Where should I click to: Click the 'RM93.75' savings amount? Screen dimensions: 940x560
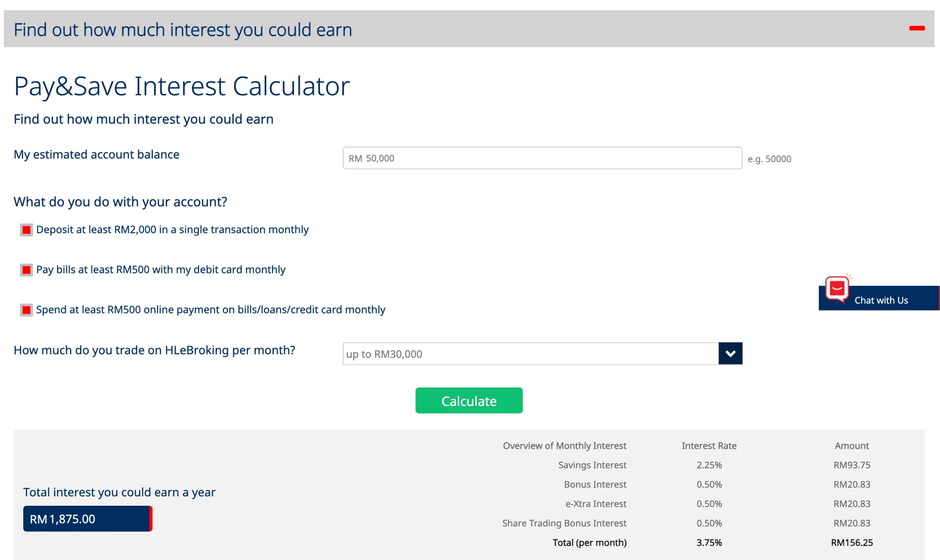click(852, 465)
